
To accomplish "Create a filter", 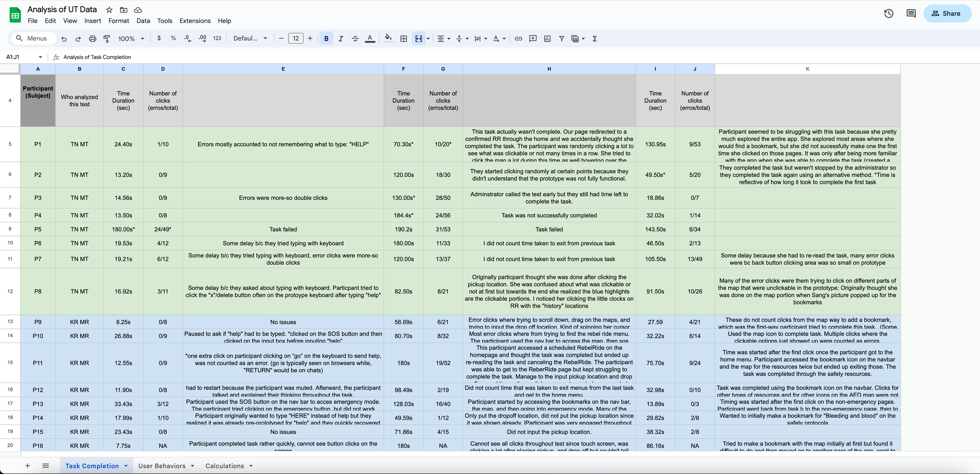I will [x=561, y=39].
